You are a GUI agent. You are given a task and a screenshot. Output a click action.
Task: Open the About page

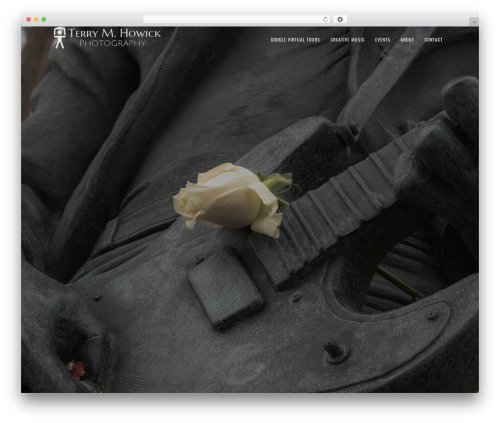(407, 40)
